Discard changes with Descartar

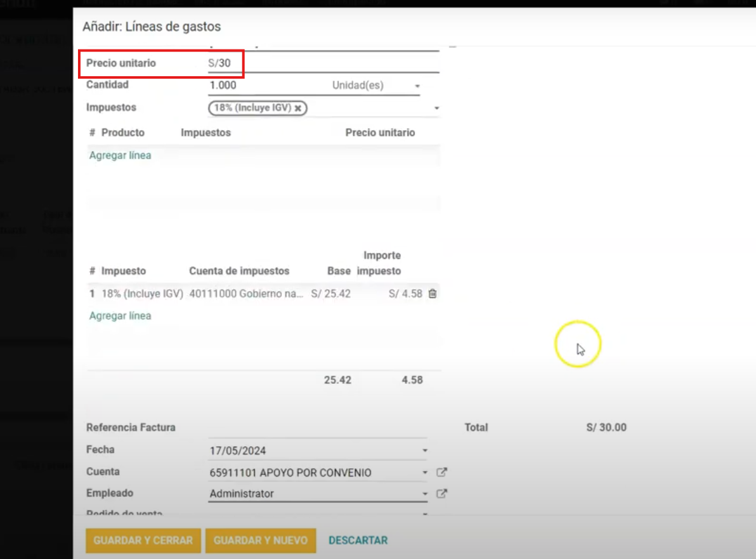358,541
